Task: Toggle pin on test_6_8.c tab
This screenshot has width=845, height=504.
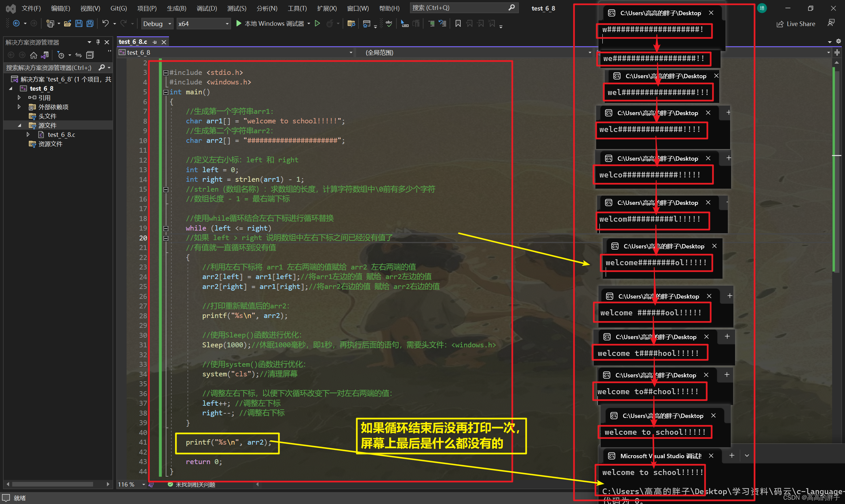Action: click(x=155, y=42)
